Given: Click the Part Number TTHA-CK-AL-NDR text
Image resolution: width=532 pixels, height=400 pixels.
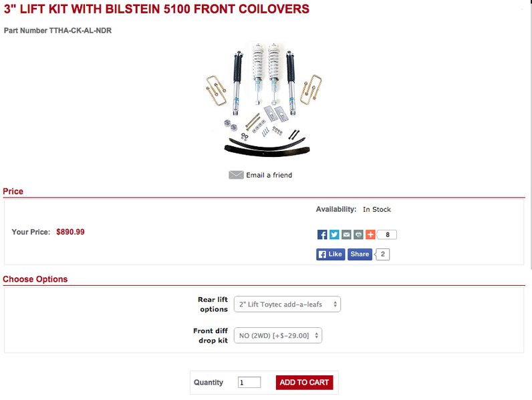Looking at the screenshot, I should [57, 31].
